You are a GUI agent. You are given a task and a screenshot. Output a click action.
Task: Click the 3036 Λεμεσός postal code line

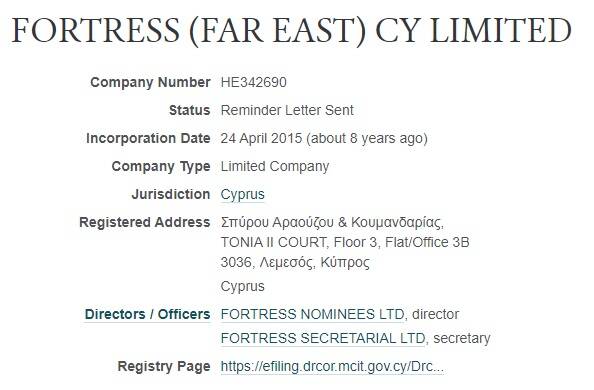tap(295, 262)
